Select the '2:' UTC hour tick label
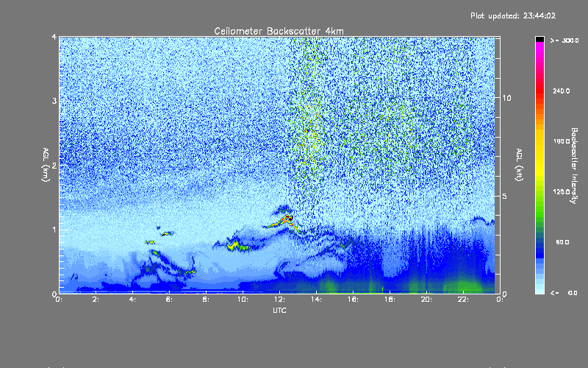 (x=96, y=300)
